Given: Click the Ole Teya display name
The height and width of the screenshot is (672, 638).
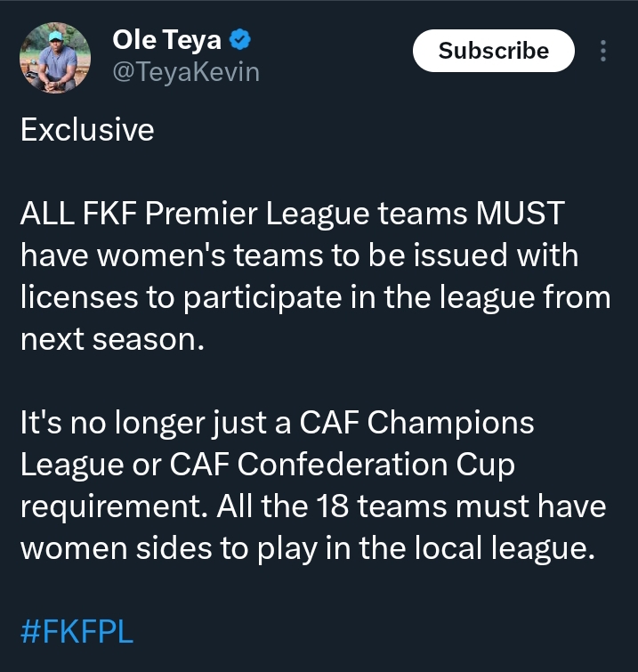Looking at the screenshot, I should click(x=167, y=40).
